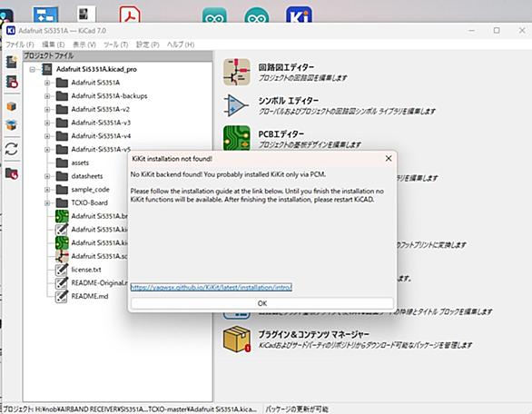Click KiCad logo in title bar
This screenshot has height=414, width=532.
click(11, 31)
